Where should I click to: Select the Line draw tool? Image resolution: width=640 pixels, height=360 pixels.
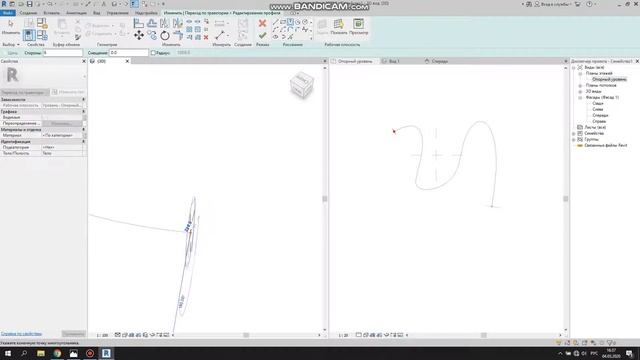point(276,22)
